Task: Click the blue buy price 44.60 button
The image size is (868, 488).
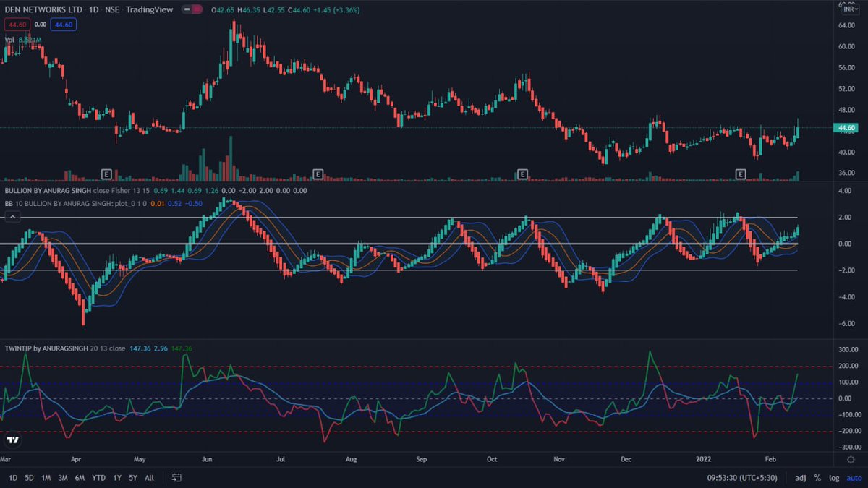Action: (64, 25)
